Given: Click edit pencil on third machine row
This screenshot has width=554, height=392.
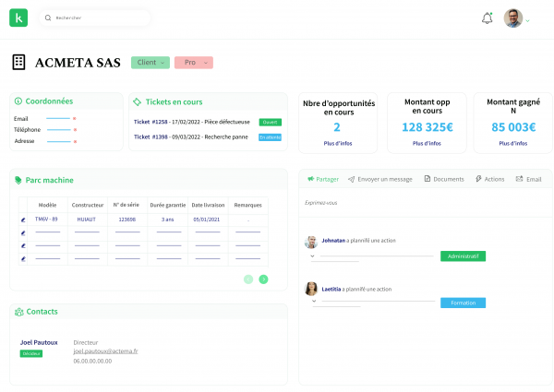Looking at the screenshot, I should coord(23,246).
